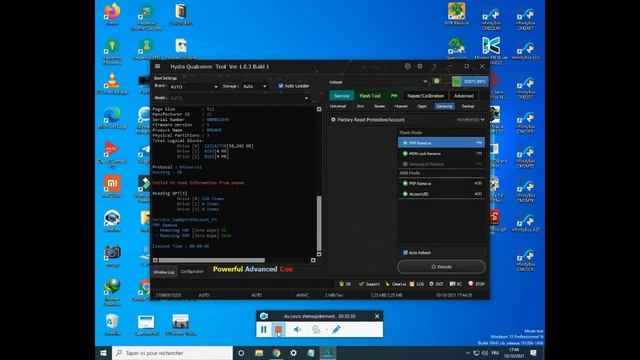Open Cortana circle on the taskbar

[x=241, y=353]
